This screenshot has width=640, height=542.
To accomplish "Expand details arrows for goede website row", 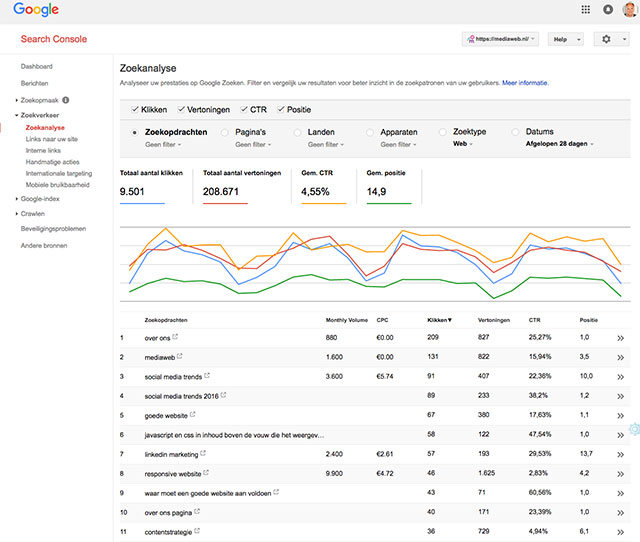I will click(x=620, y=416).
